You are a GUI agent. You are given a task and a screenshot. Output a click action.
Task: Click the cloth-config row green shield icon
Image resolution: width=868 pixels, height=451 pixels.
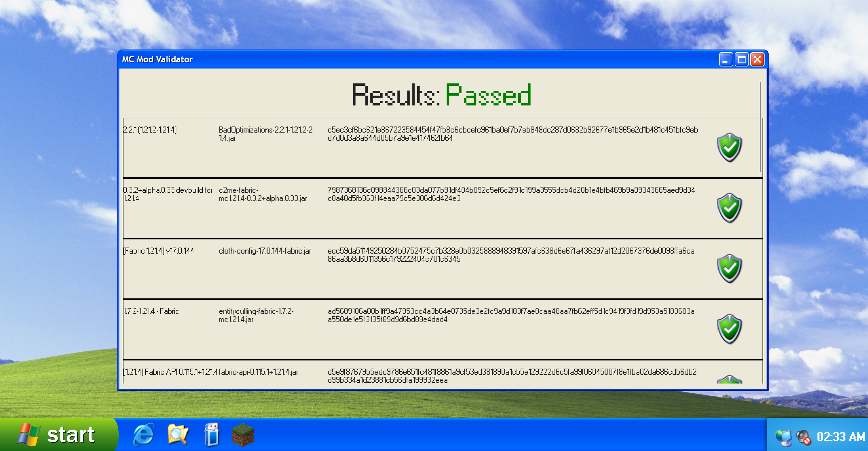click(x=729, y=268)
